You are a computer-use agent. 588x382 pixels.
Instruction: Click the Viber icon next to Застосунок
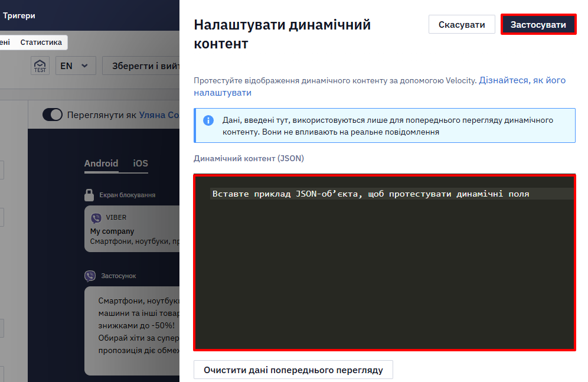click(x=90, y=276)
